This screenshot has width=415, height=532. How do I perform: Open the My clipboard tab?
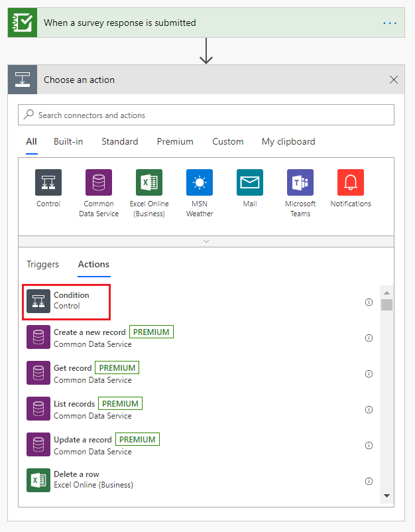[288, 141]
